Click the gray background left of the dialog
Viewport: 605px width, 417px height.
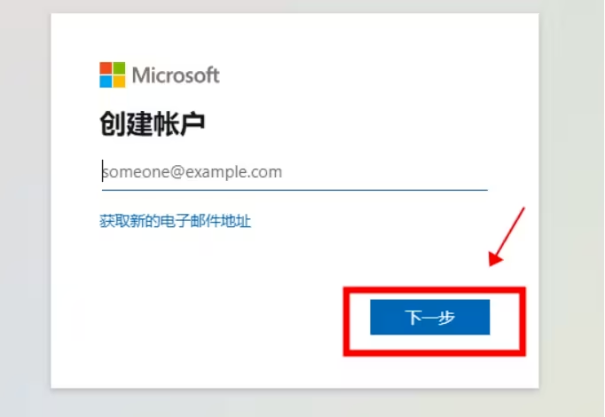25,208
